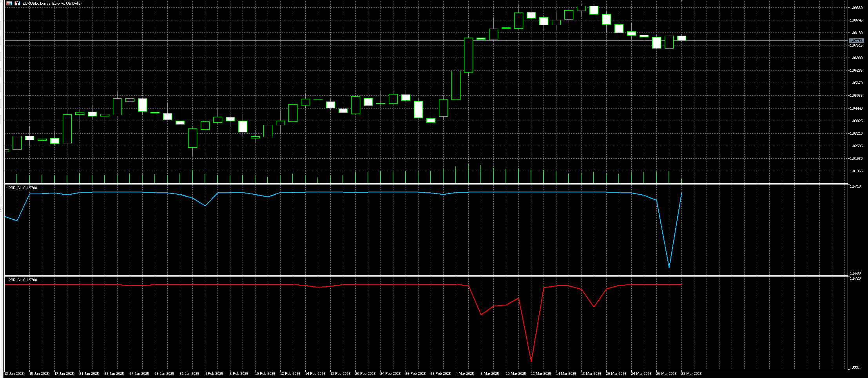The height and width of the screenshot is (378, 868).
Task: Click the 1.05670 price scale label
Action: (x=856, y=83)
